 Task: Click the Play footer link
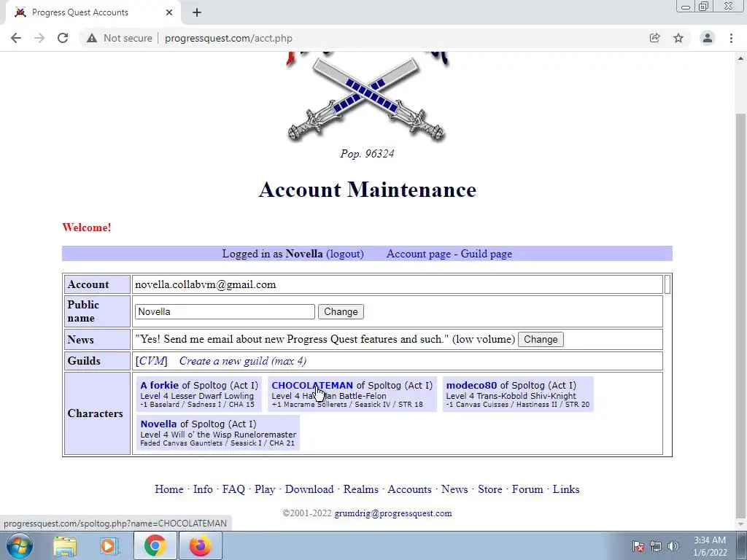[x=265, y=489]
